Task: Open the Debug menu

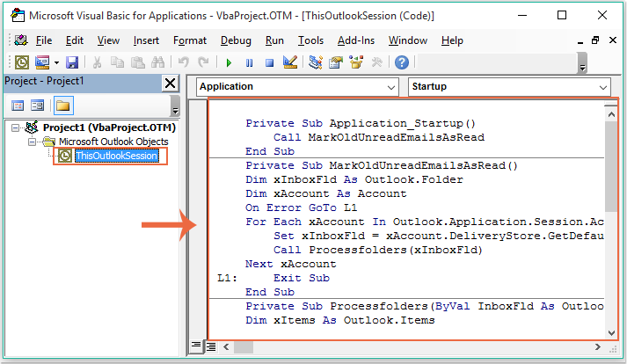Action: (236, 40)
